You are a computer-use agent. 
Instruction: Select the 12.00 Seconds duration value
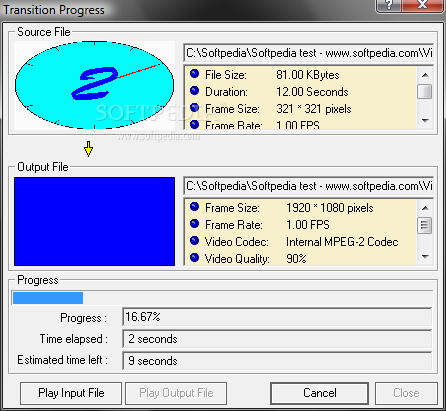tap(312, 92)
